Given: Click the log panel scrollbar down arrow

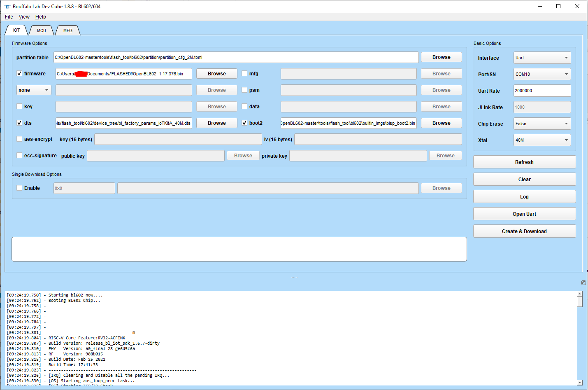Looking at the screenshot, I should (x=579, y=383).
